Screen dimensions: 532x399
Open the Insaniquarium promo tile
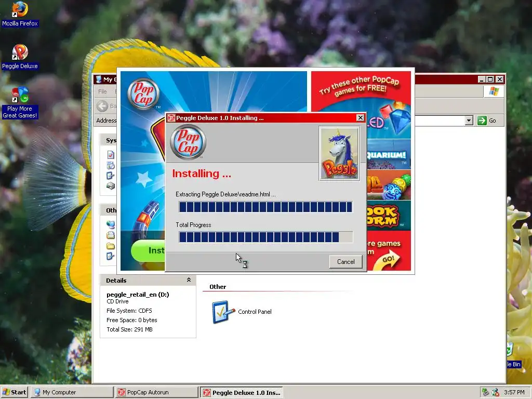tap(389, 154)
